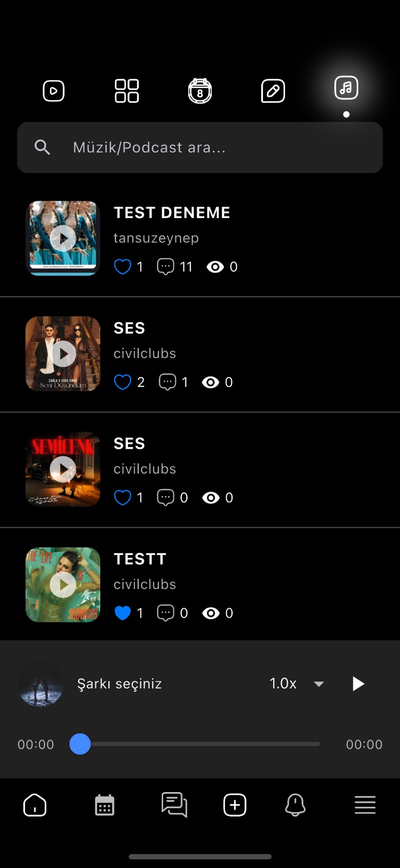Like the TEST DENEME track
Image resolution: width=400 pixels, height=868 pixels.
tap(122, 266)
